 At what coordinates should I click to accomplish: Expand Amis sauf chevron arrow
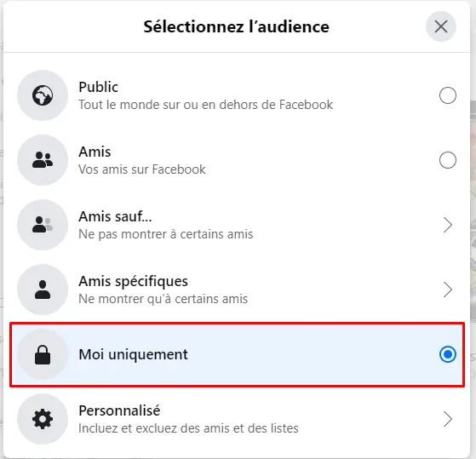point(447,225)
